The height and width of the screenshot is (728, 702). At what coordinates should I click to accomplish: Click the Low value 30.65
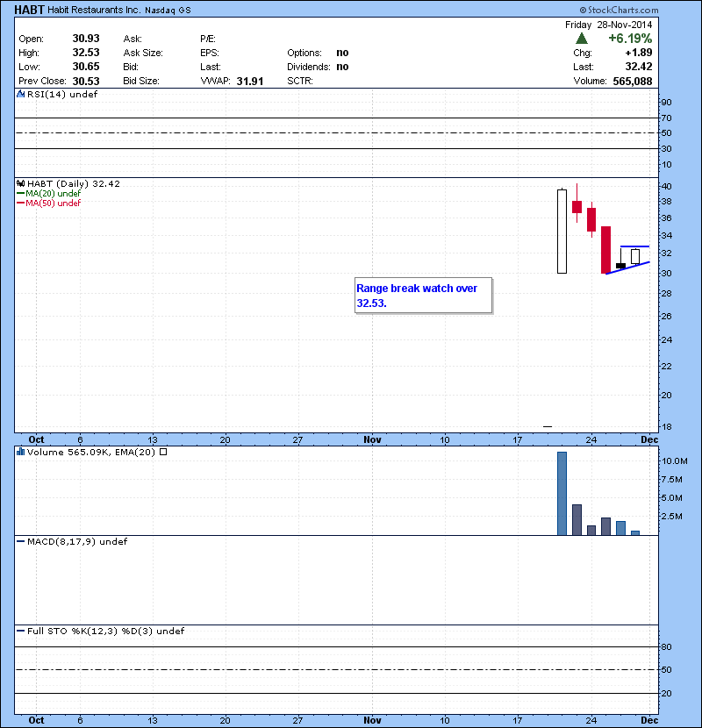coord(86,67)
